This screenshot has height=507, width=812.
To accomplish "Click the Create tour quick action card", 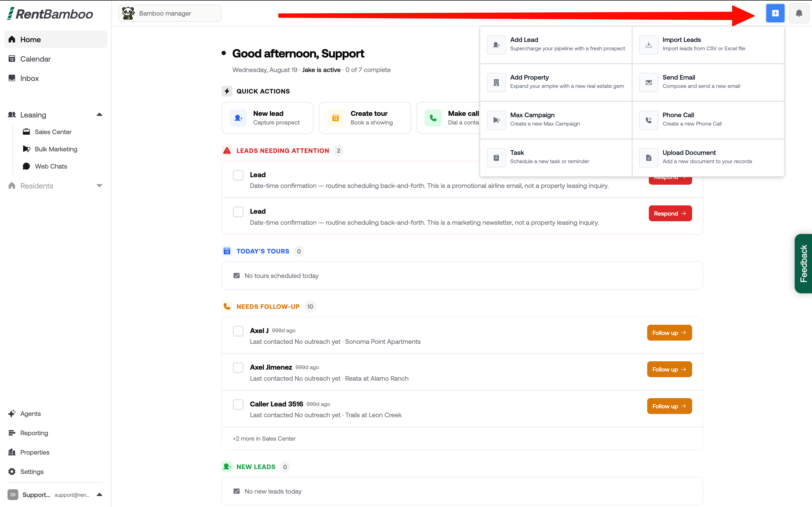I will tap(365, 118).
